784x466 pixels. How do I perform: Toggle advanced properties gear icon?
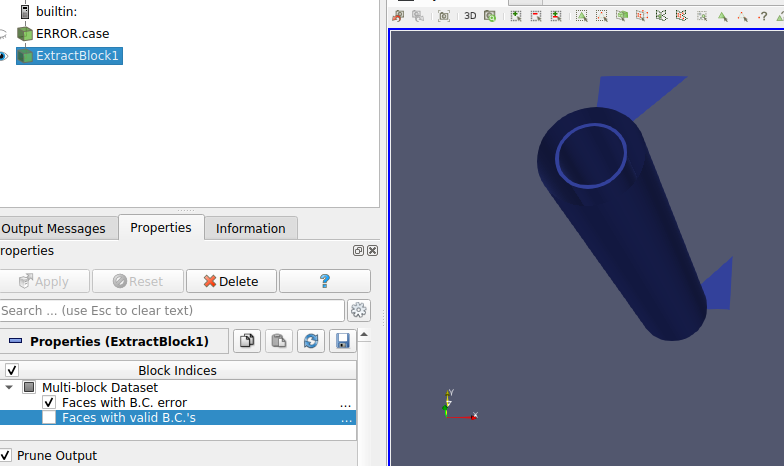[358, 310]
